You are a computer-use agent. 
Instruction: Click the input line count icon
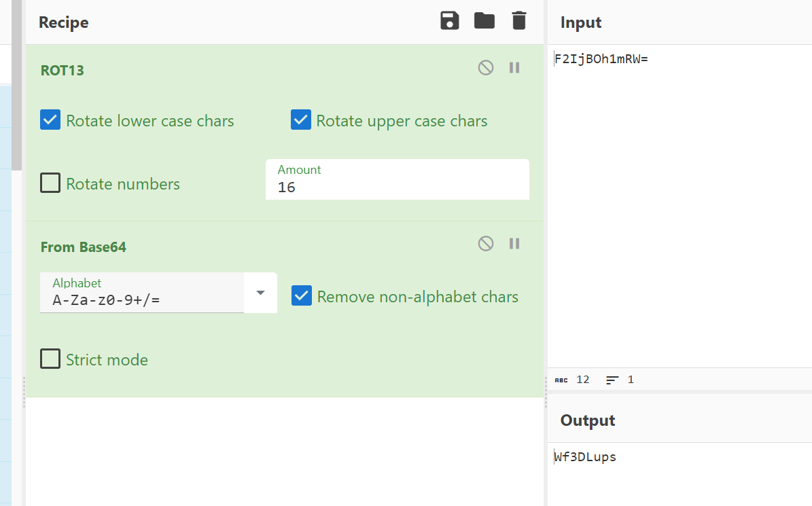[612, 380]
